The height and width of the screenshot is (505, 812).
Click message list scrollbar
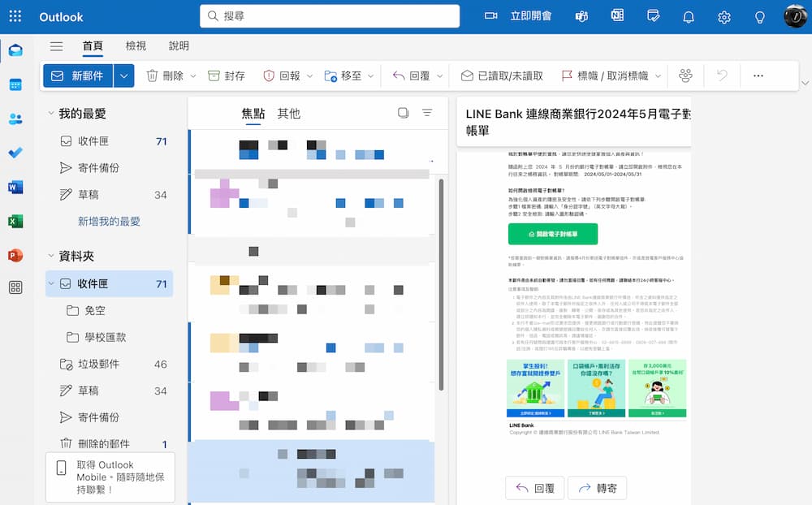coord(441,285)
